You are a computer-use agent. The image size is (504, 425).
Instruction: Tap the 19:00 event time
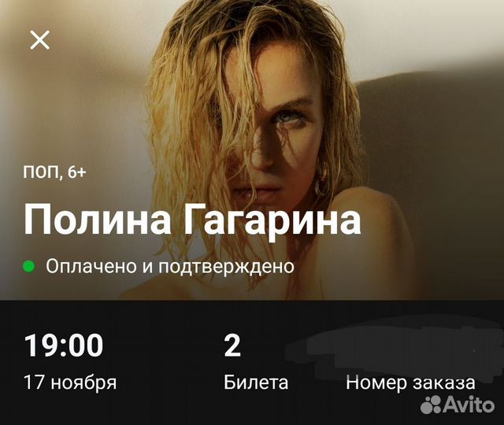tap(64, 346)
